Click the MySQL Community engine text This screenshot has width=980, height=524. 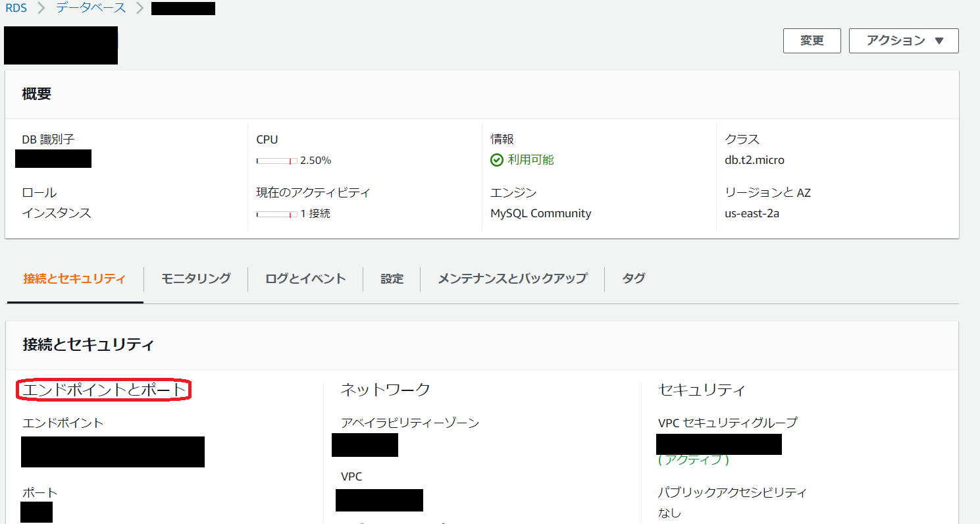tap(541, 213)
